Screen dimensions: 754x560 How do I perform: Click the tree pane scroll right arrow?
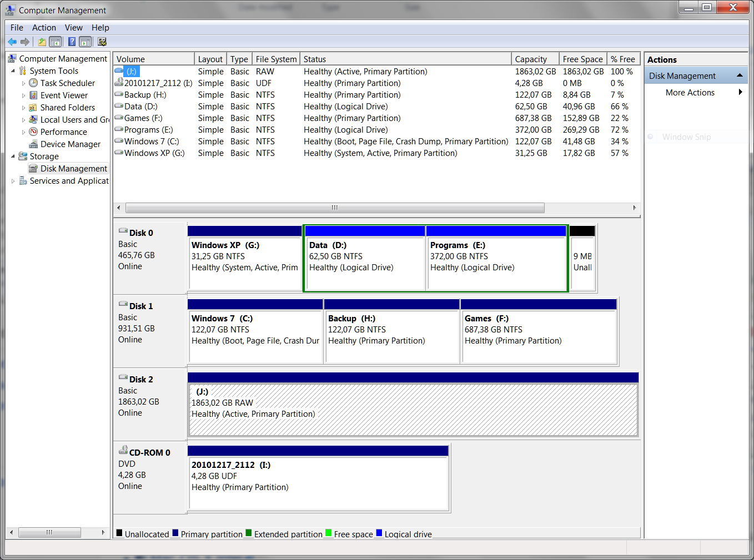pyautogui.click(x=103, y=532)
